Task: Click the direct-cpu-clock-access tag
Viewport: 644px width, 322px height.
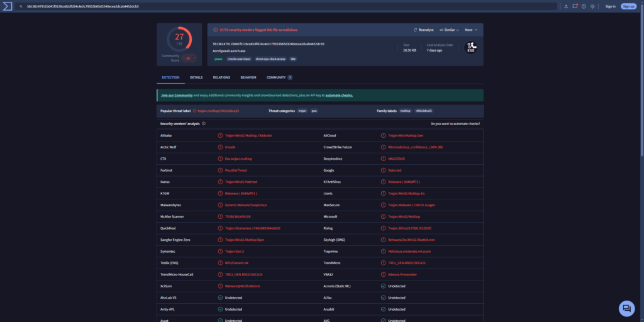Action: click(270, 58)
